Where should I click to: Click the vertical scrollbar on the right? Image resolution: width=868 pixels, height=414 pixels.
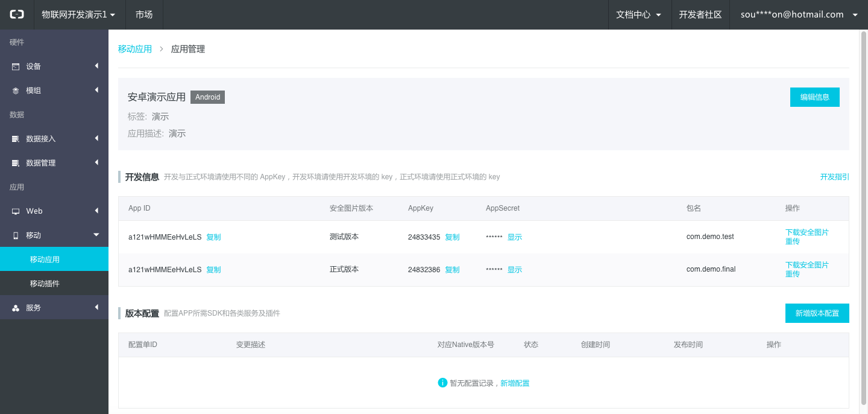(863, 217)
